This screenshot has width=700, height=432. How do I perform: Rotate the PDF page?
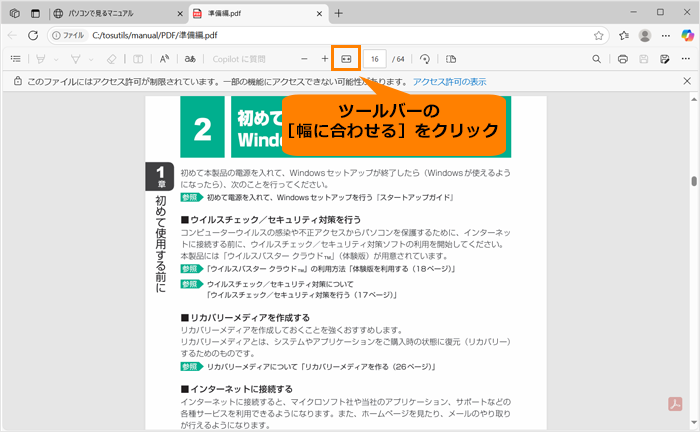425,59
